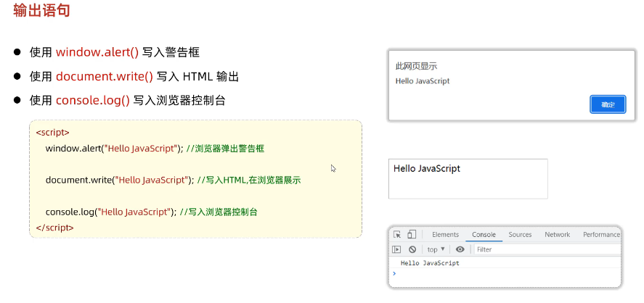Select the Hello JavaScript console output line
The image size is (644, 303).
pos(430,263)
